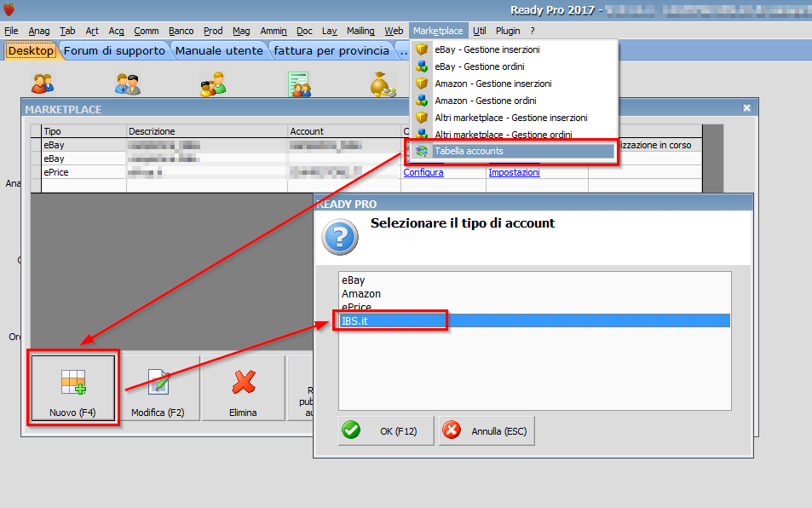
Task: Click the first desktop customers icon
Action: (43, 84)
